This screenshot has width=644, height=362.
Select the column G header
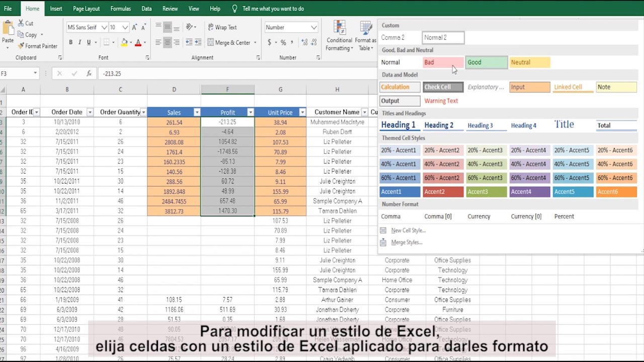click(280, 89)
